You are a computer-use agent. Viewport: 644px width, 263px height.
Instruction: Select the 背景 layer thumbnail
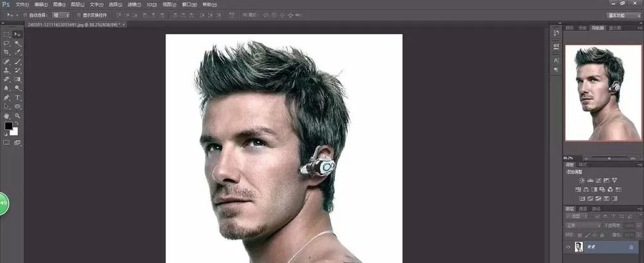579,247
